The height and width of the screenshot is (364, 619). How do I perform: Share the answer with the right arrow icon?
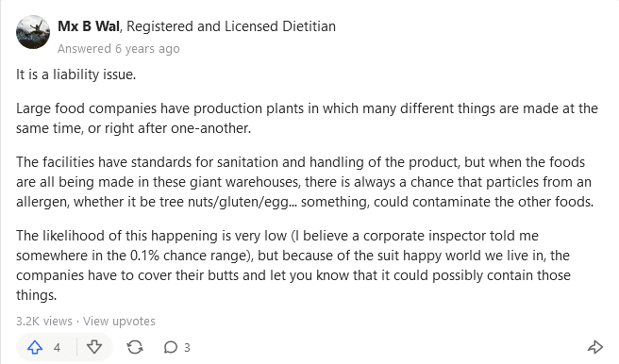click(x=594, y=347)
